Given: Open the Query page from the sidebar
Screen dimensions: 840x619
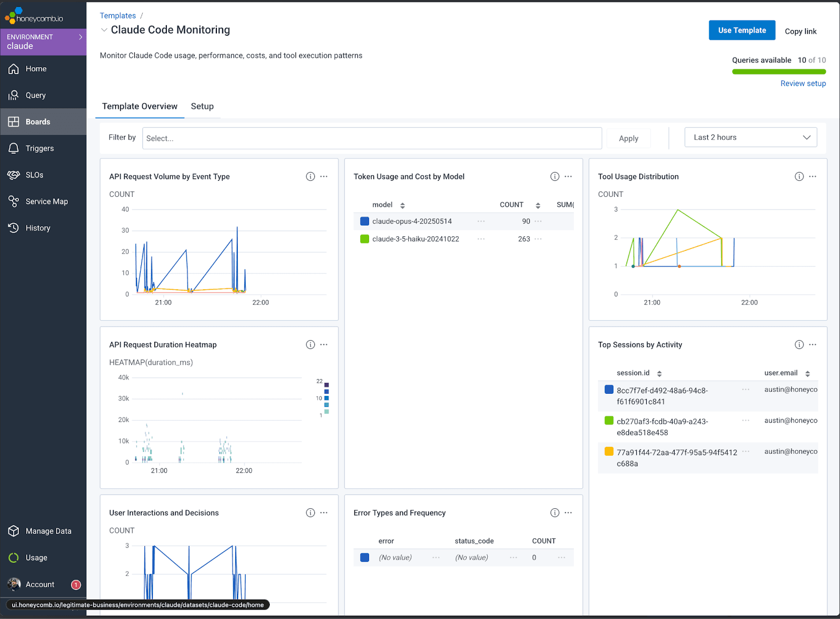Looking at the screenshot, I should (35, 95).
